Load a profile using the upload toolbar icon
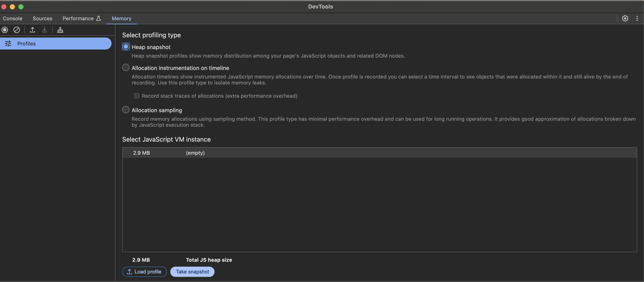The height and width of the screenshot is (282, 644). pos(32,30)
